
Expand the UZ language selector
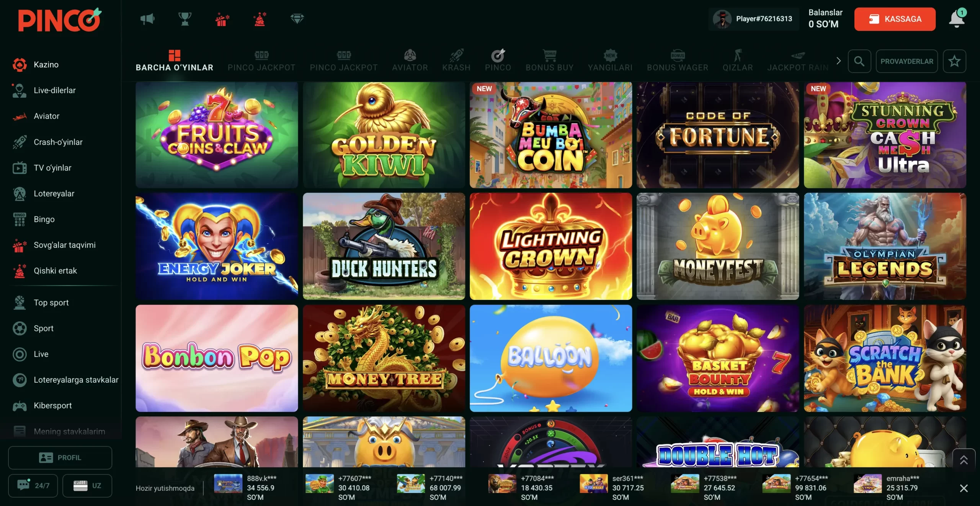point(87,486)
